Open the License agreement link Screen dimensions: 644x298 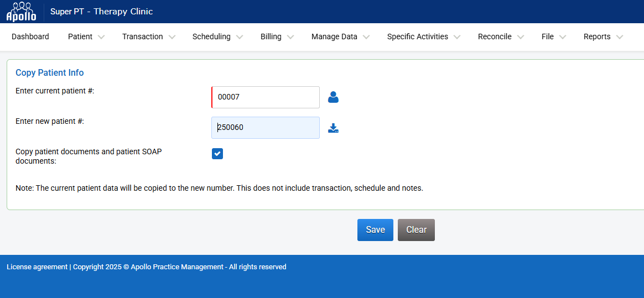pos(37,267)
